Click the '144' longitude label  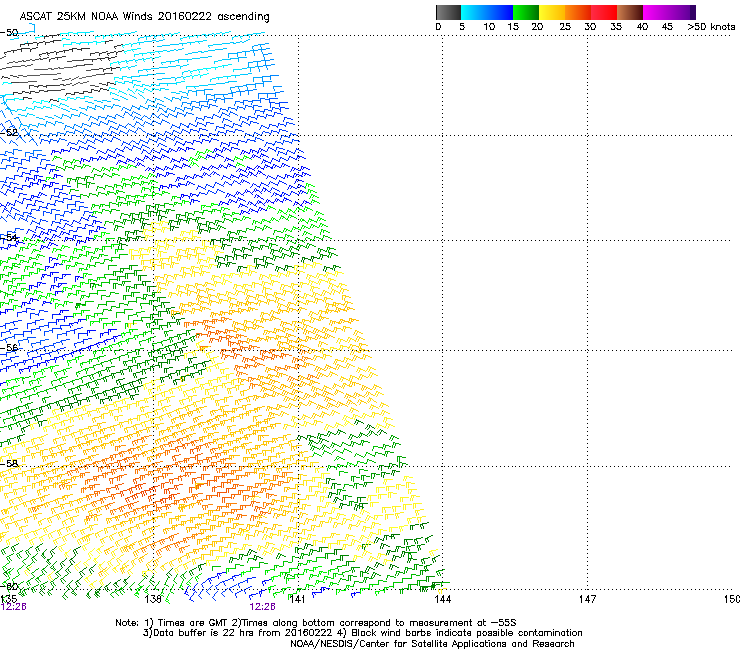443,599
